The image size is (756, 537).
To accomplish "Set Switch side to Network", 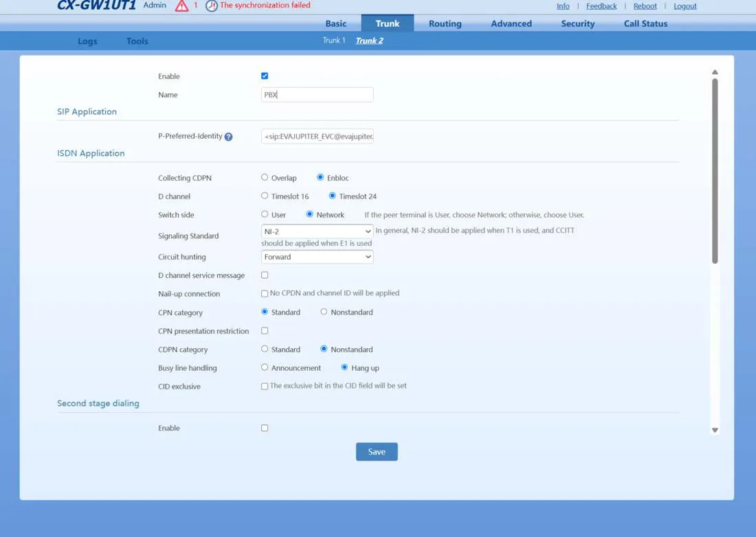I will click(309, 214).
